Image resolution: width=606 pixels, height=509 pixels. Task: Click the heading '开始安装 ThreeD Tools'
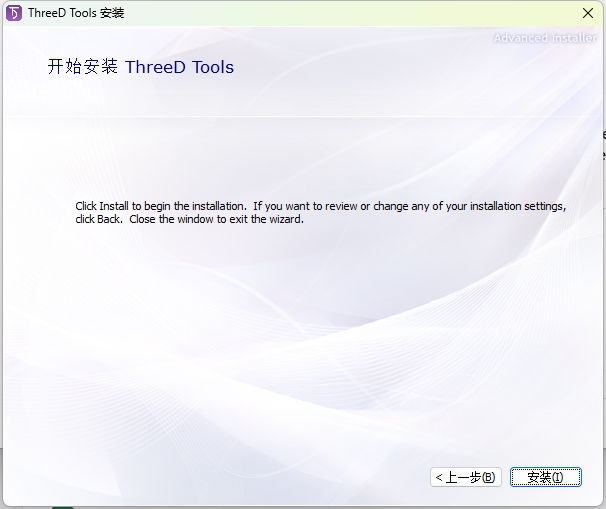point(141,66)
